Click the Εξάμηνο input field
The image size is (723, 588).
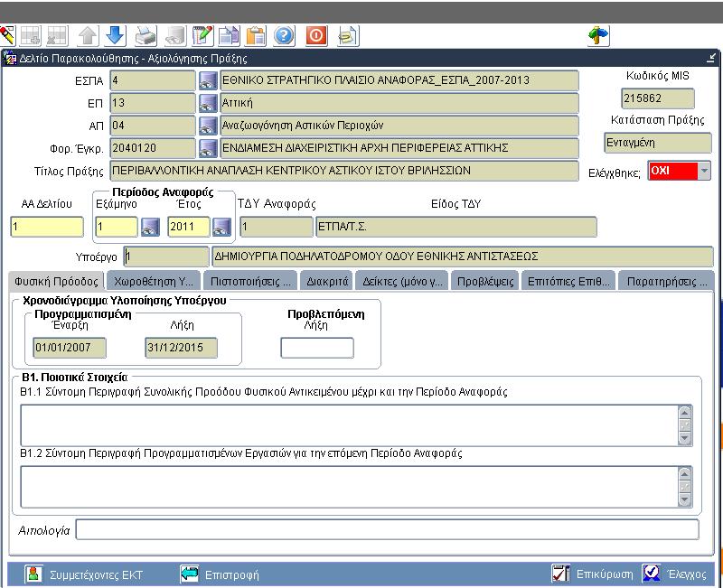point(117,228)
